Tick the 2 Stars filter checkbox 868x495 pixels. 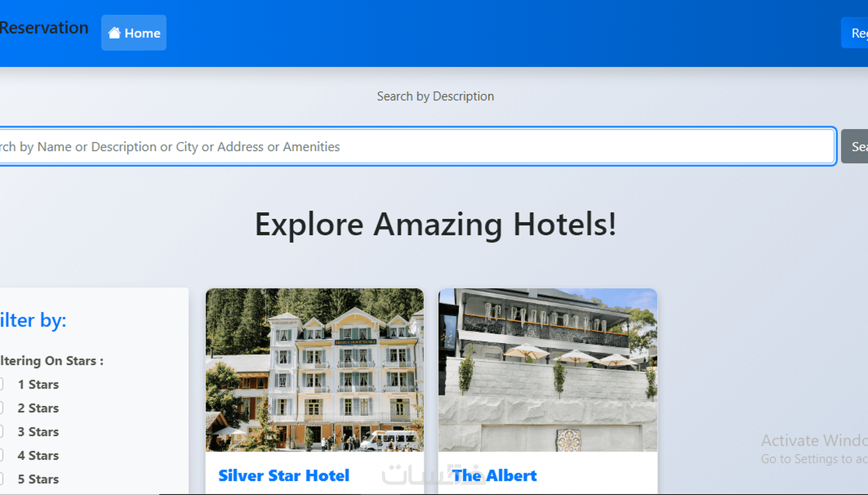click(x=1, y=408)
